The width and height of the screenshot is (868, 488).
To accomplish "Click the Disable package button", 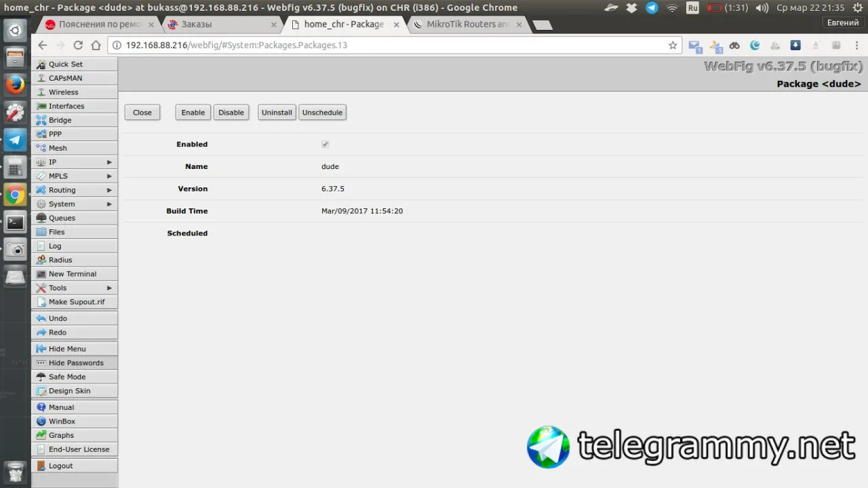I will pos(231,113).
